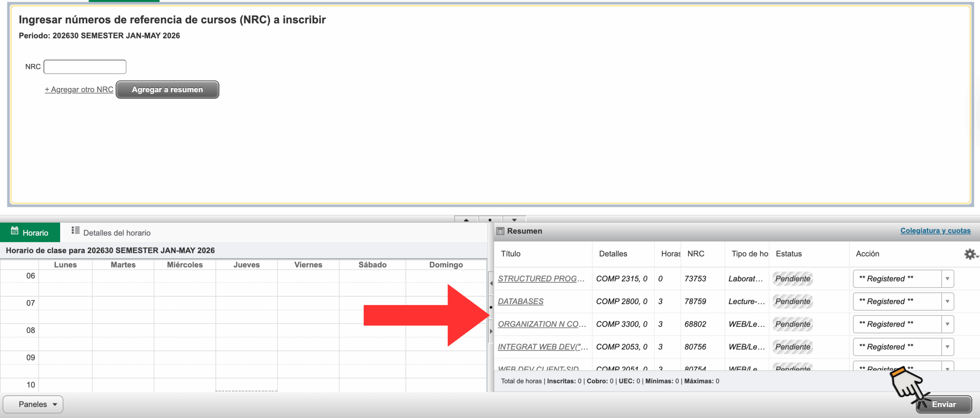Click the center dot on vertical splitter
This screenshot has height=418, width=980.
tap(491, 307)
